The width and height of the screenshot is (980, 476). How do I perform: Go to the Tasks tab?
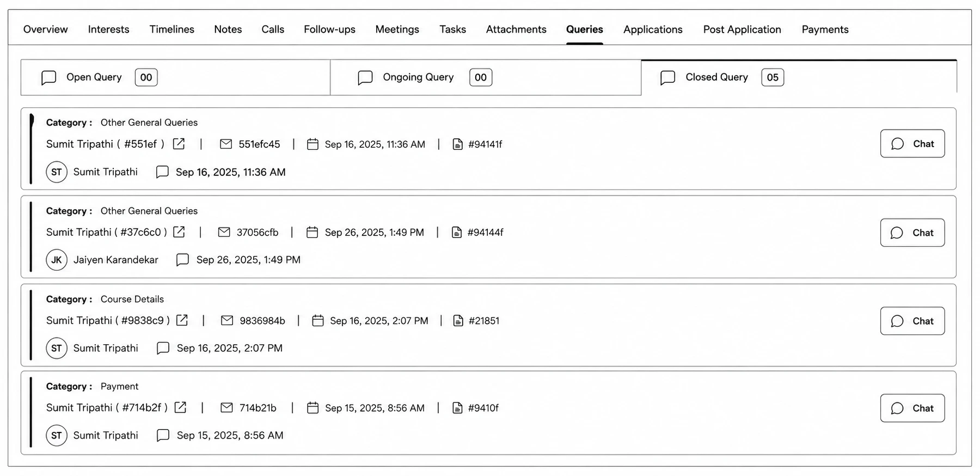453,29
